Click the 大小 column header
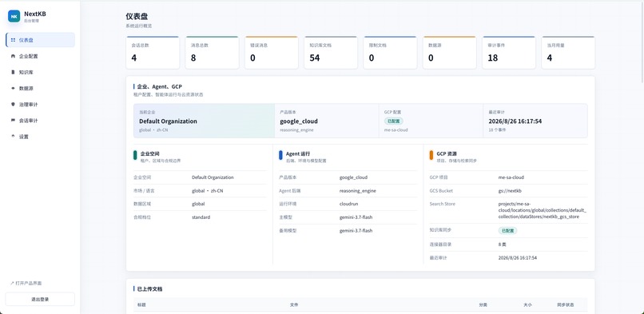The image size is (644, 314). tap(528, 304)
